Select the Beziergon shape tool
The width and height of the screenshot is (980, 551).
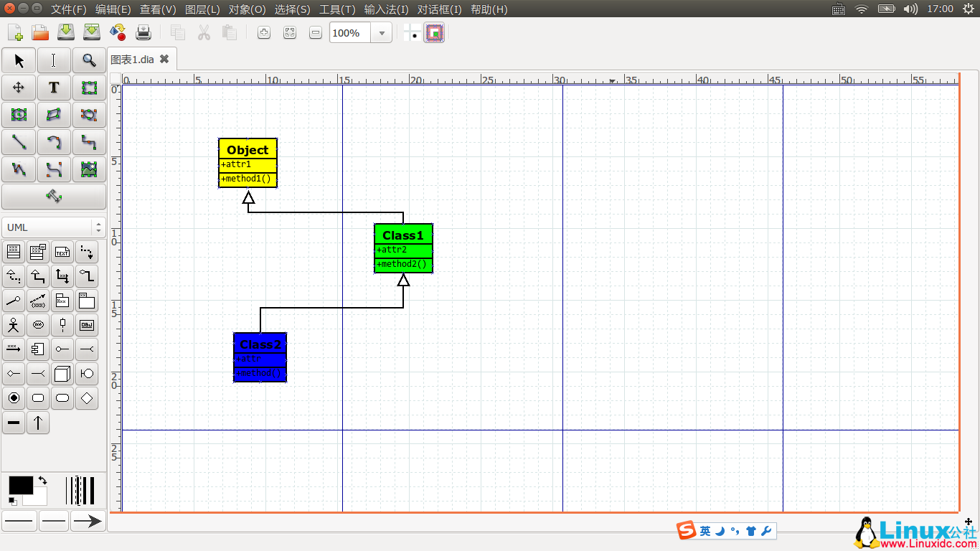pos(89,115)
